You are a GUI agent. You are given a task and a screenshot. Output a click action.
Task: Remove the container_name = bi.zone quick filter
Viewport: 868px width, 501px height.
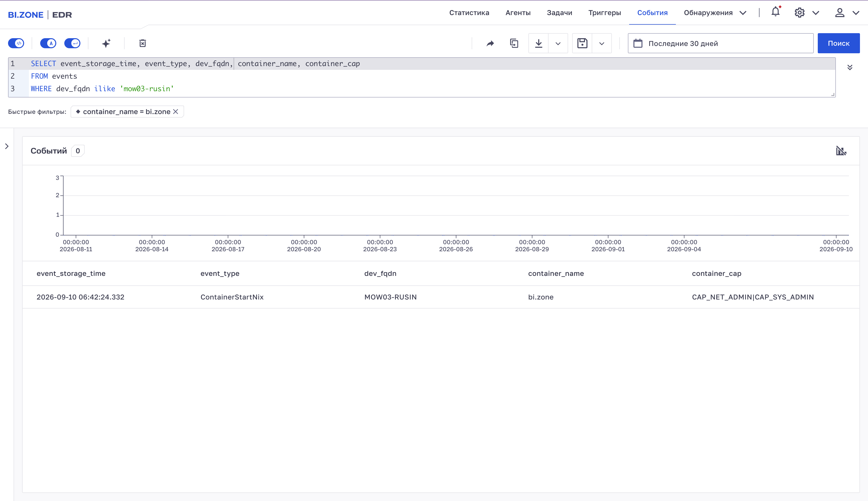176,112
